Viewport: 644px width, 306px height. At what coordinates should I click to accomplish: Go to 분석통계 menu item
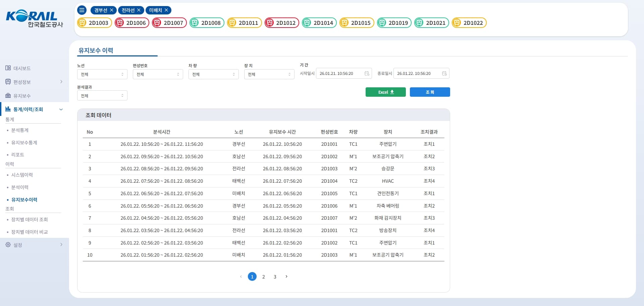click(20, 130)
